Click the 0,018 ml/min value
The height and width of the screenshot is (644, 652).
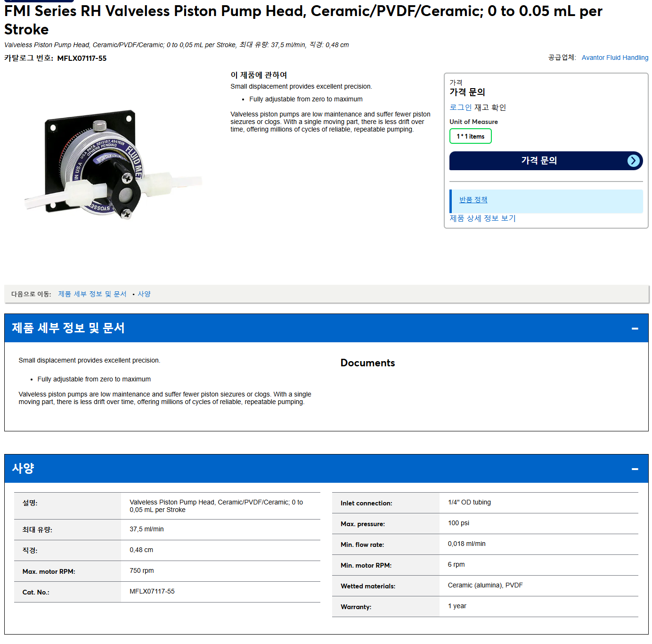[x=466, y=544]
